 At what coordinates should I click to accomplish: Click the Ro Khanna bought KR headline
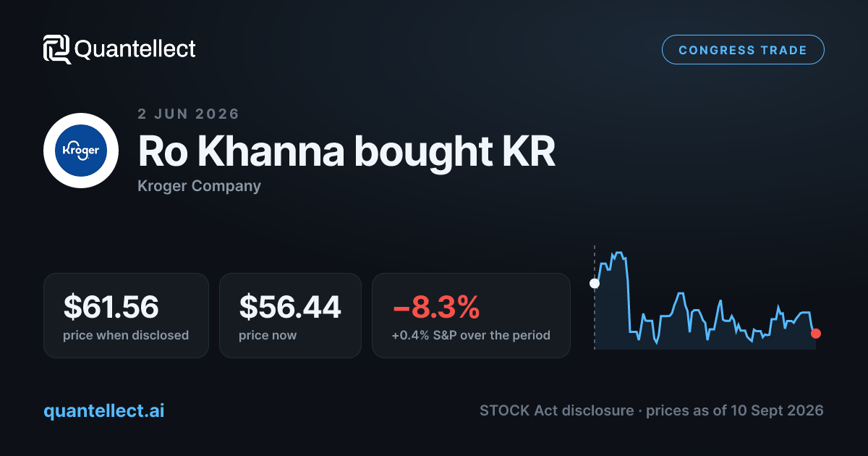tap(346, 151)
